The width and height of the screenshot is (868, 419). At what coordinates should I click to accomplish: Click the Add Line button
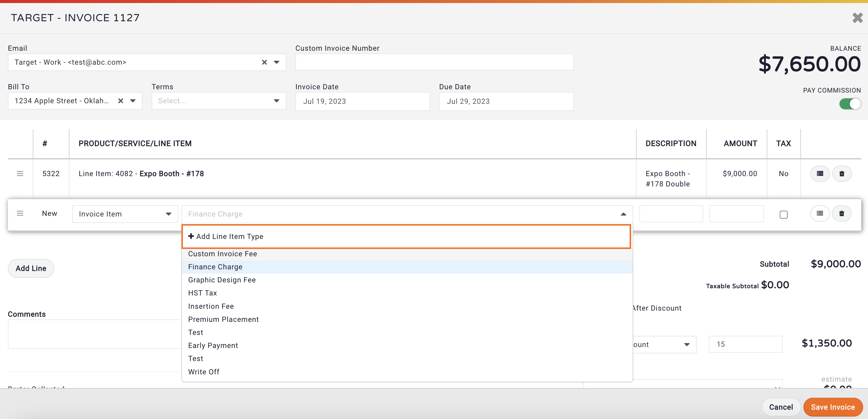click(31, 268)
